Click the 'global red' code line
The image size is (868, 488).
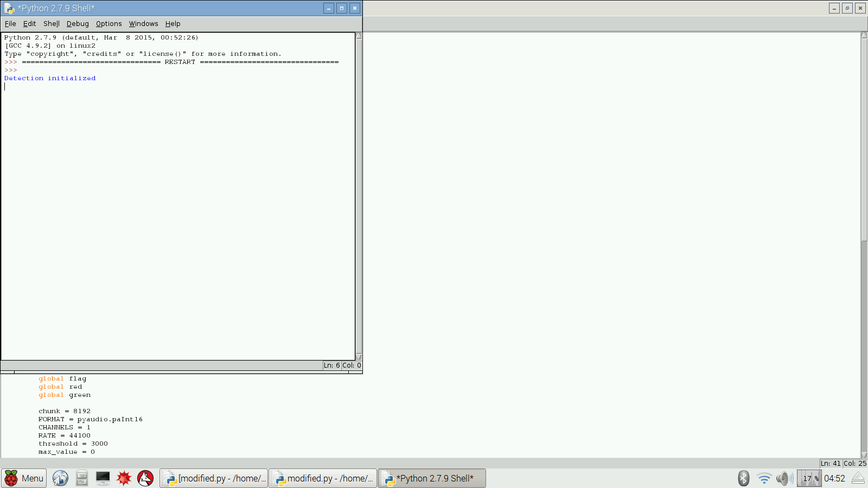pyautogui.click(x=60, y=387)
